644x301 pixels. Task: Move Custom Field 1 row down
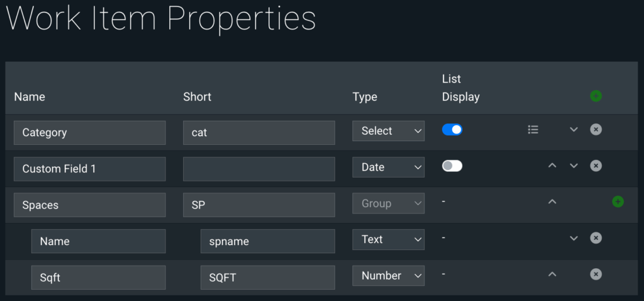pos(574,166)
